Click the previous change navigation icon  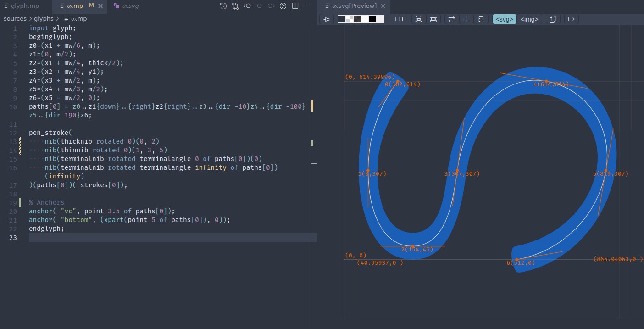[x=247, y=6]
